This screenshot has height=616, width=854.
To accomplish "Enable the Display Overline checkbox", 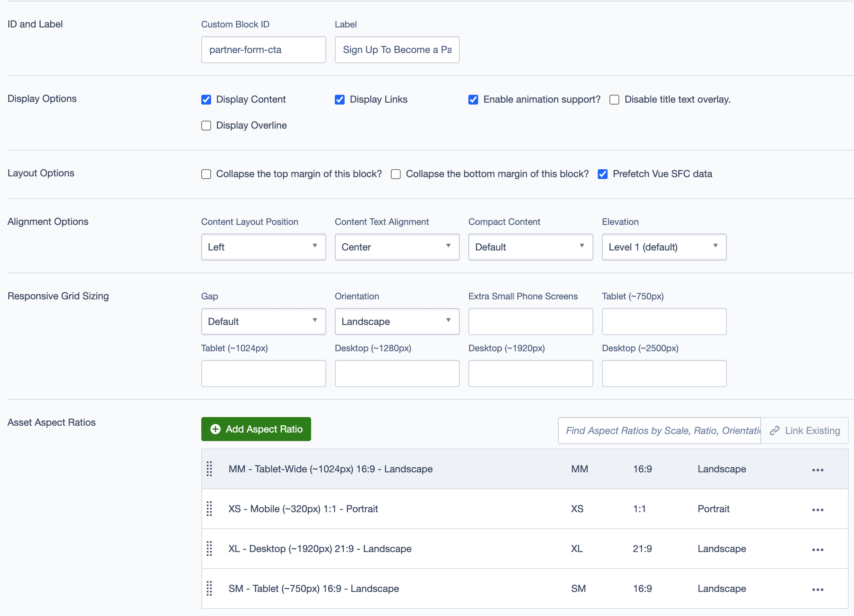I will pos(206,125).
